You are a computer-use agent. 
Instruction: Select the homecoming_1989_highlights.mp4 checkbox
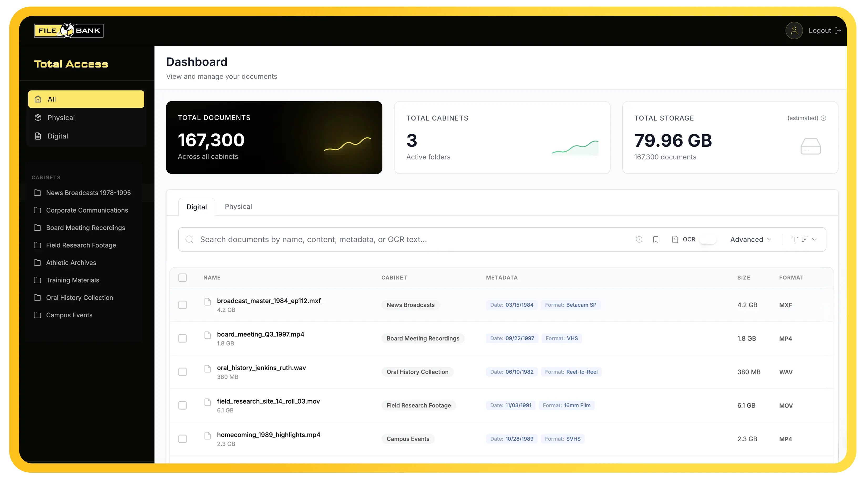pyautogui.click(x=182, y=439)
